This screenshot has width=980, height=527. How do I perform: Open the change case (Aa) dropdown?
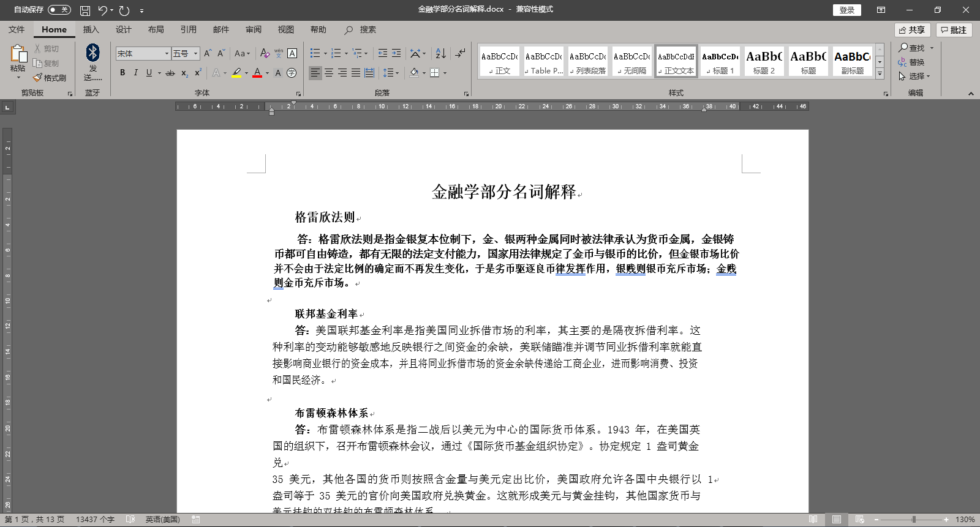point(243,54)
